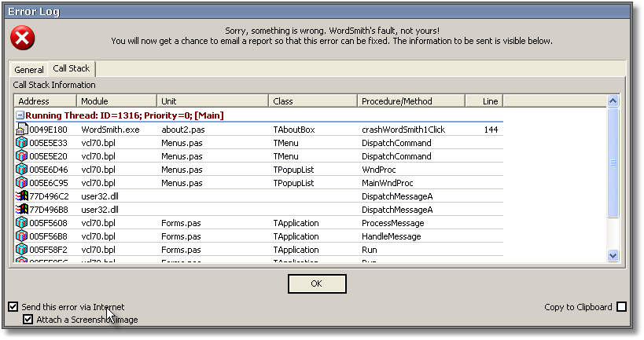Screen dimensions: 644x340
Task: Click the package icon for address 005F58F2
Action: 22,250
